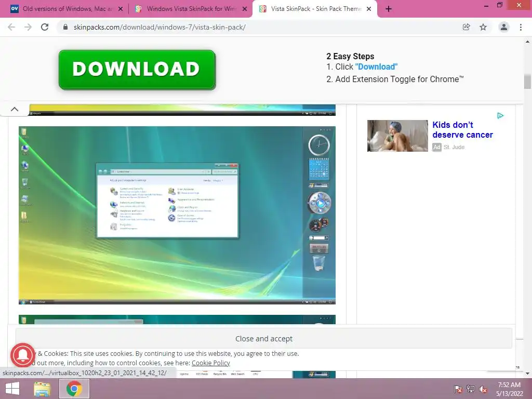Open the Action Center flag tray icon
The height and width of the screenshot is (399, 532).
point(458,389)
